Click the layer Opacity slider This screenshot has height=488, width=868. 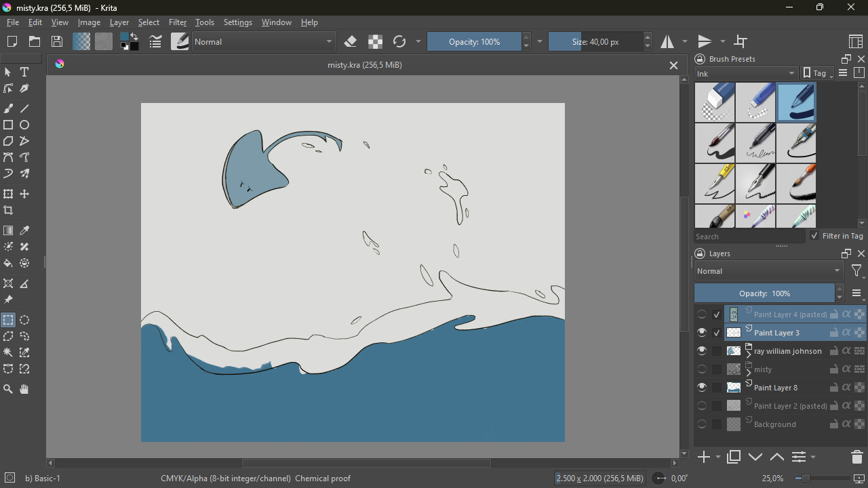(x=764, y=293)
